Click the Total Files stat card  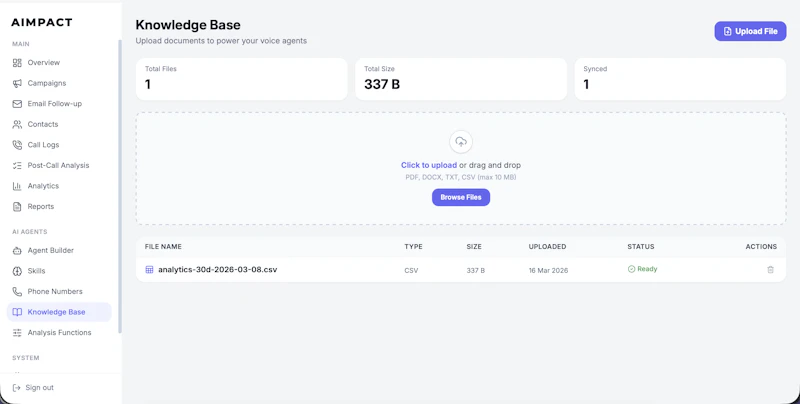click(241, 79)
